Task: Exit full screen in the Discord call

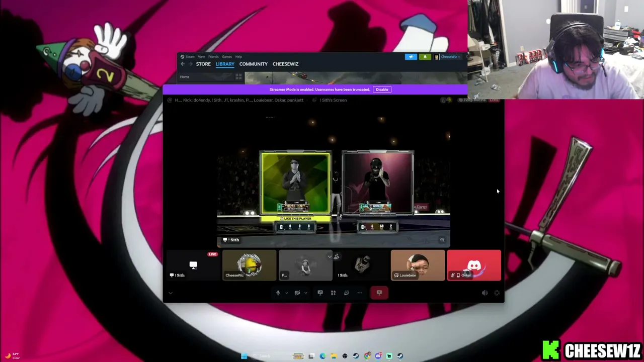Action: coord(497,293)
